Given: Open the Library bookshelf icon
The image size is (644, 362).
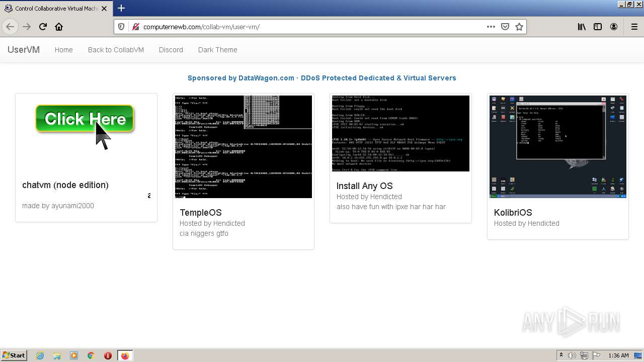Looking at the screenshot, I should 582,27.
